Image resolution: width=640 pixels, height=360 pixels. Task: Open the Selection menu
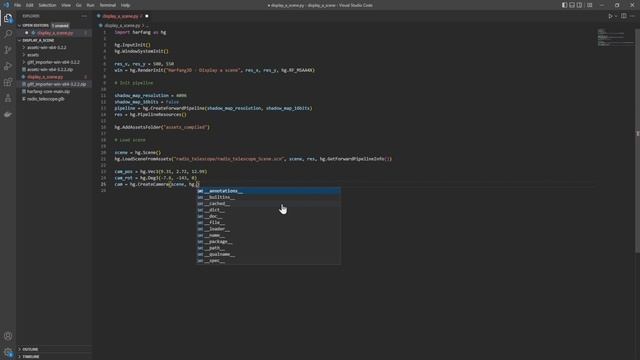tap(47, 5)
